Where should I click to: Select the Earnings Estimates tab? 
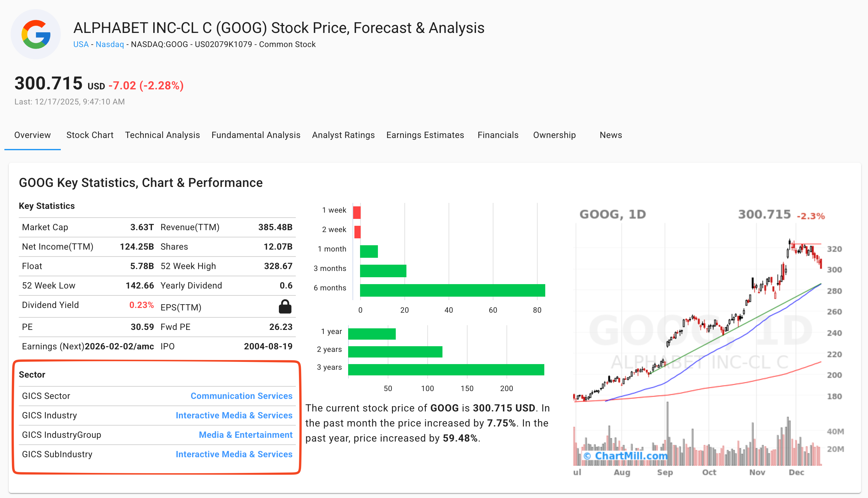(425, 135)
